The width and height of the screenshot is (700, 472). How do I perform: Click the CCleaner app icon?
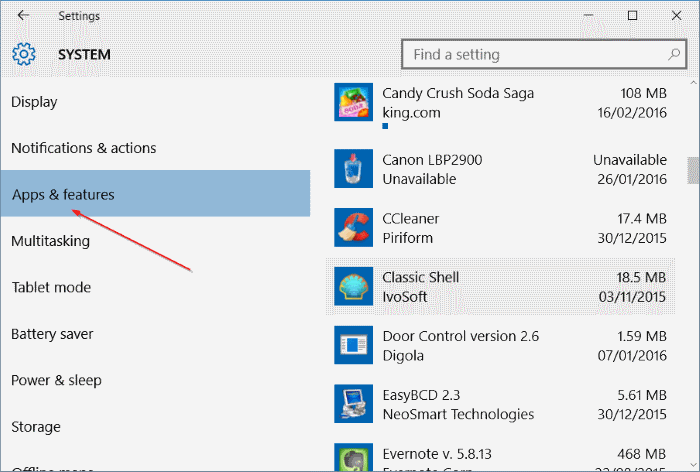tap(354, 227)
